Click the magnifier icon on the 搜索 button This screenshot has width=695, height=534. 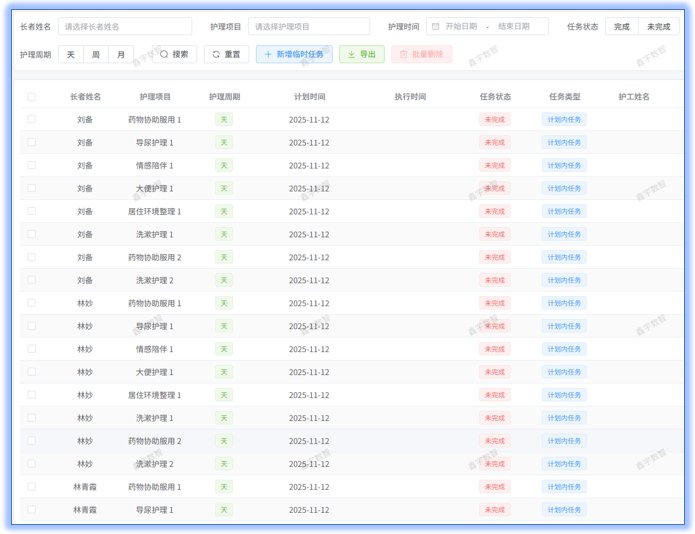[164, 55]
